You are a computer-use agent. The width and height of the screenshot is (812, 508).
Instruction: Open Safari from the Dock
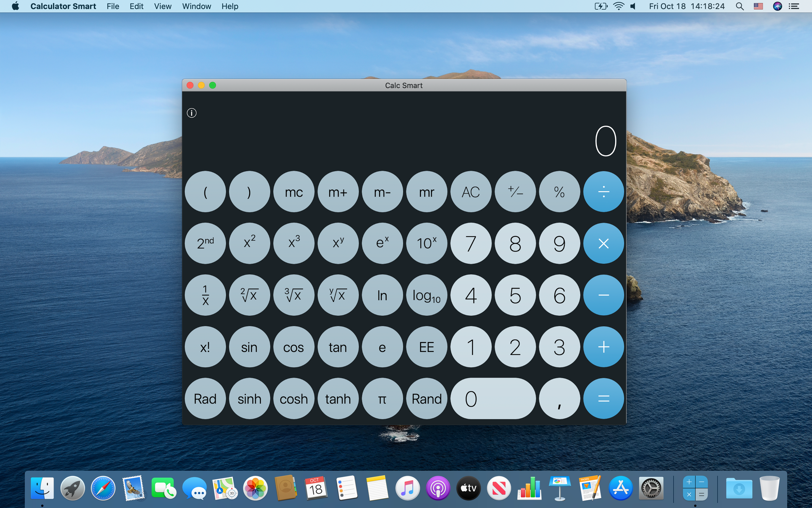point(103,489)
